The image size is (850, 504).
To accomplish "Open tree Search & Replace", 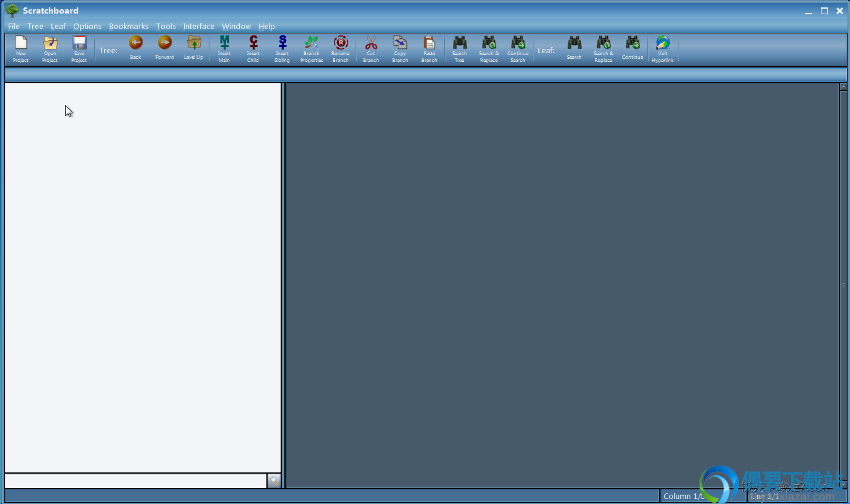I will pos(489,50).
